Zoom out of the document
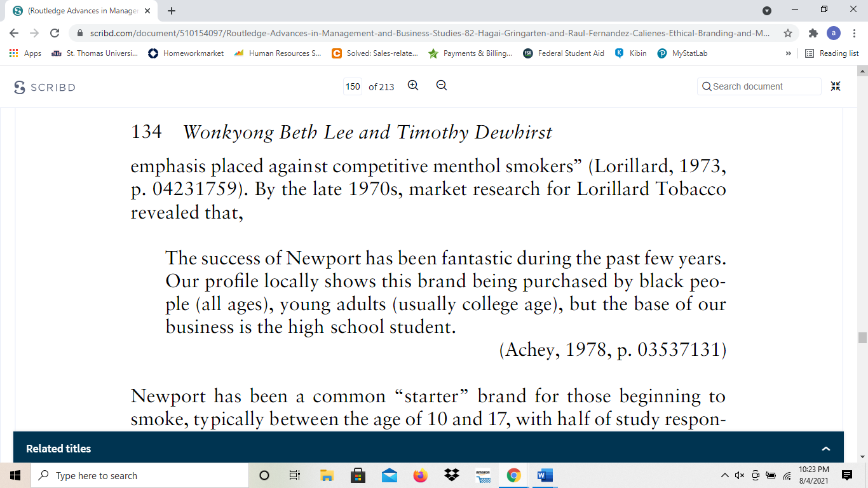Screen dimensions: 868x488 [x=442, y=86]
